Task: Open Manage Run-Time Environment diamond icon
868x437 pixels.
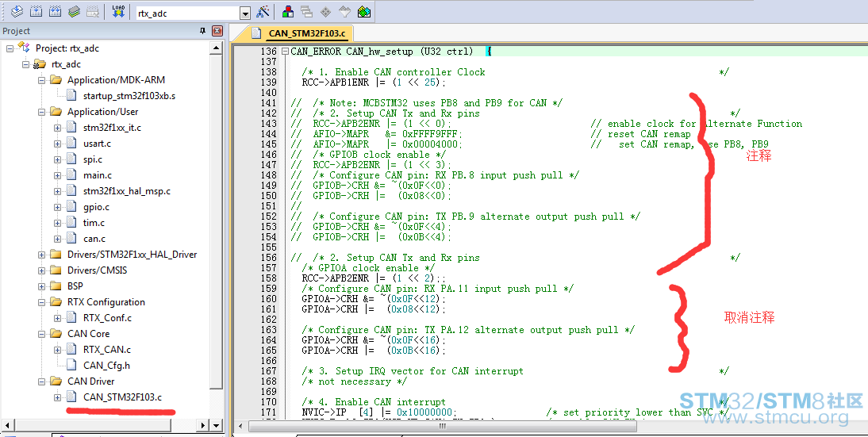Action: (x=325, y=12)
